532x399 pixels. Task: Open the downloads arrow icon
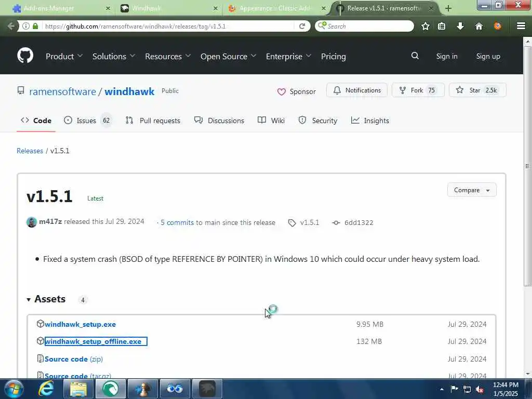click(460, 26)
